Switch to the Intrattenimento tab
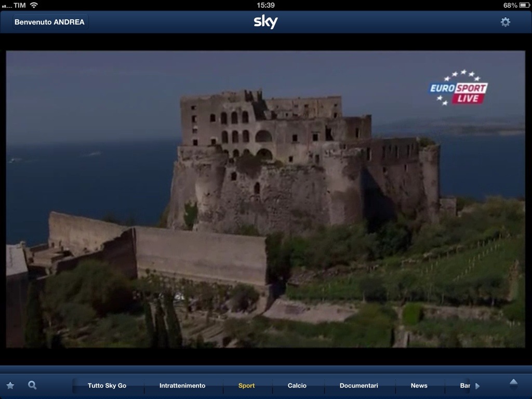Viewport: 532px width, 399px height. pos(182,385)
